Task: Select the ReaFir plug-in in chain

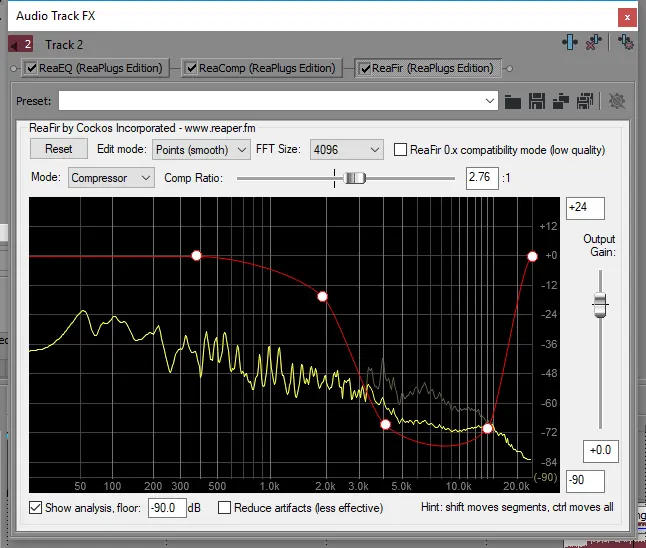Action: click(432, 68)
